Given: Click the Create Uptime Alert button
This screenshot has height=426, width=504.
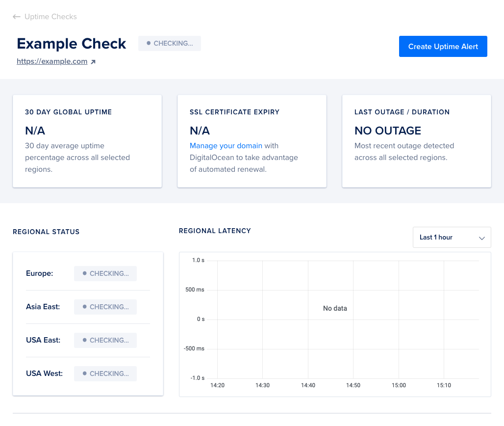Looking at the screenshot, I should pyautogui.click(x=443, y=46).
